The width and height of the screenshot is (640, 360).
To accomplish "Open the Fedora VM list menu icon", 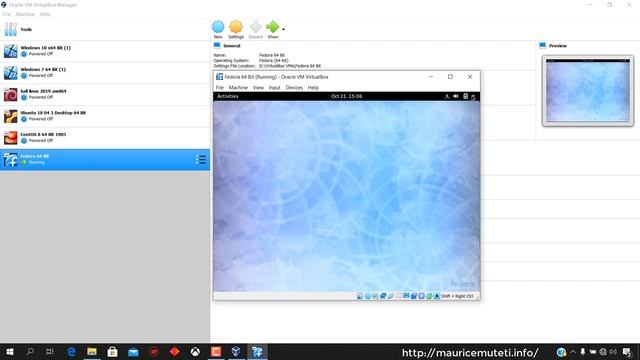I will pos(200,160).
